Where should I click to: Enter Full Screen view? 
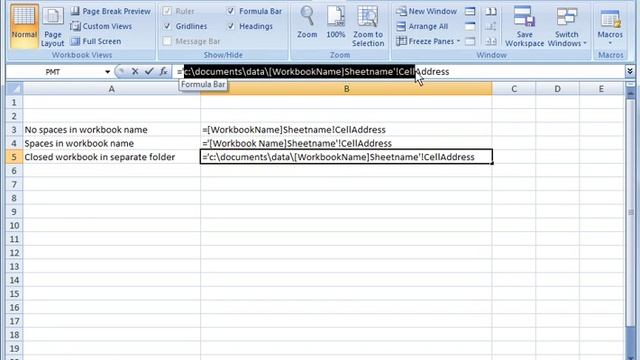96,41
